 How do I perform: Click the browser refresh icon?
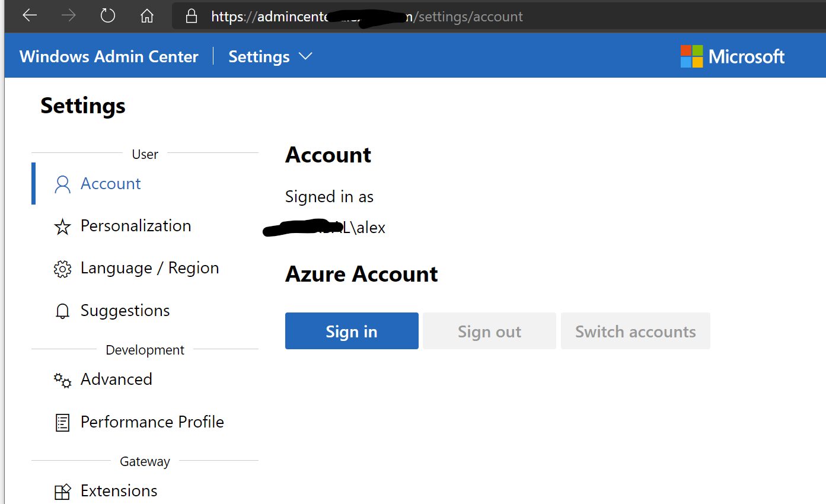tap(107, 16)
